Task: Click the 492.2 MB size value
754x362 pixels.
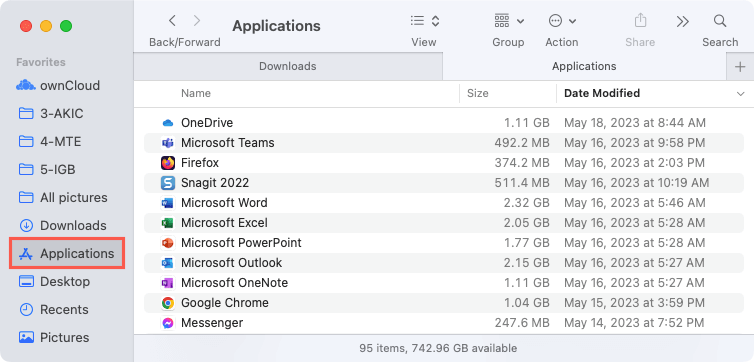Action: pos(522,143)
